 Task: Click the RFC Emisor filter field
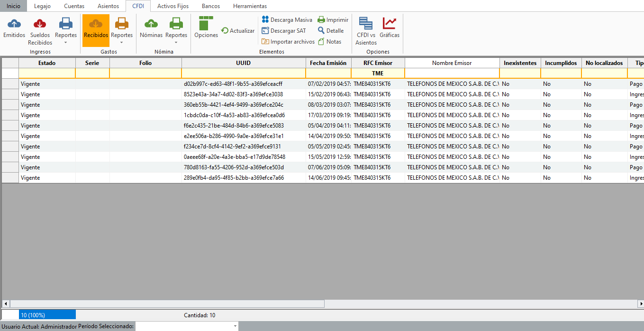click(x=378, y=74)
